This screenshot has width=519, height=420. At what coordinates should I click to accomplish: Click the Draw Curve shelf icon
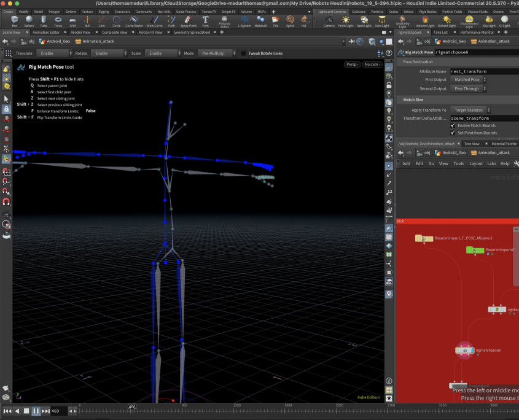pyautogui.click(x=154, y=21)
